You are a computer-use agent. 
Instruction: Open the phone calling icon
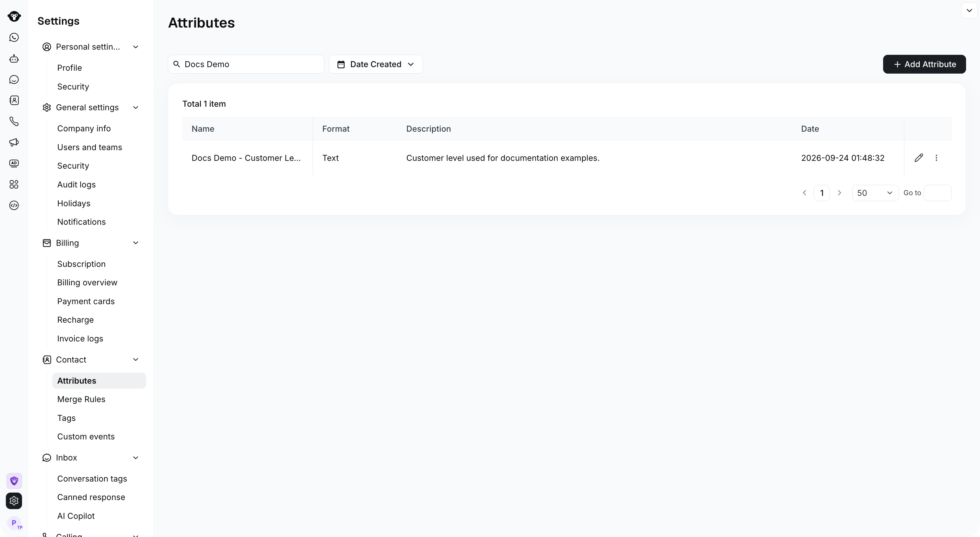tap(14, 121)
